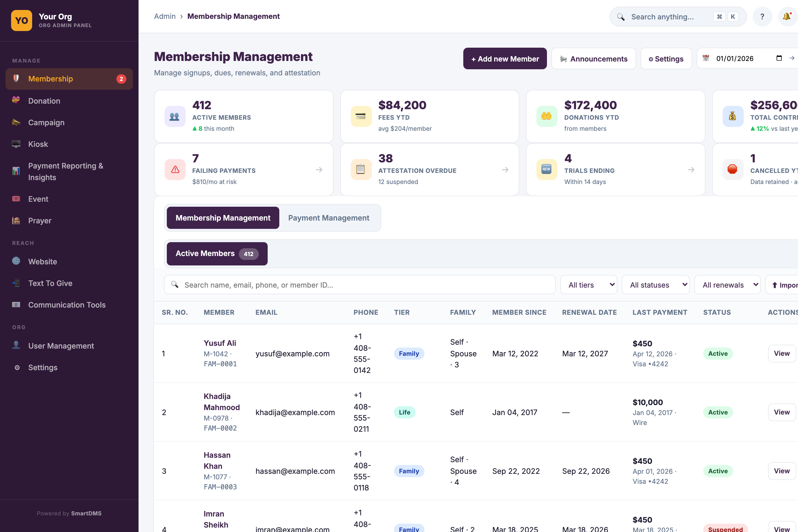
Task: Click the sidebar Settings gear icon
Action: pos(17,367)
